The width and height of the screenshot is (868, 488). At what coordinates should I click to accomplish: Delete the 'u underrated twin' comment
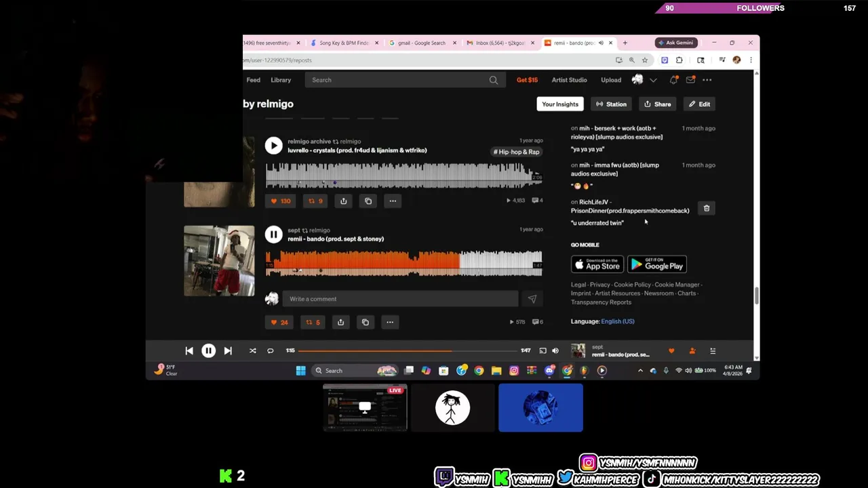(707, 208)
